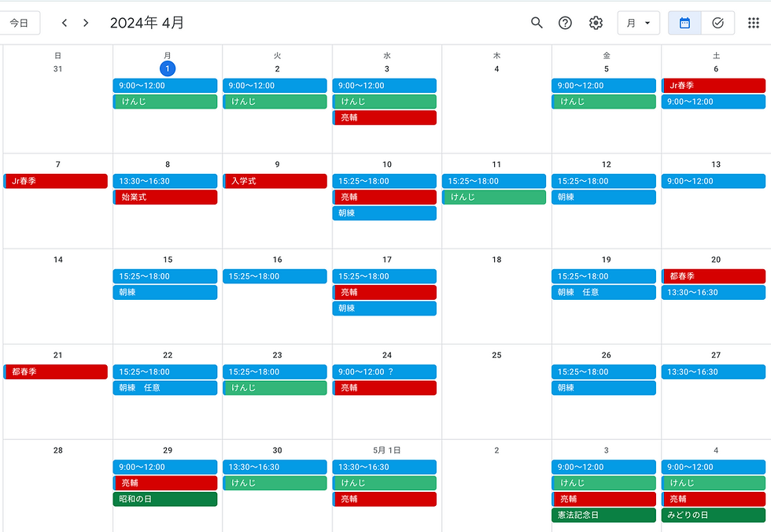
Task: Select date number 28
Action: tap(58, 450)
